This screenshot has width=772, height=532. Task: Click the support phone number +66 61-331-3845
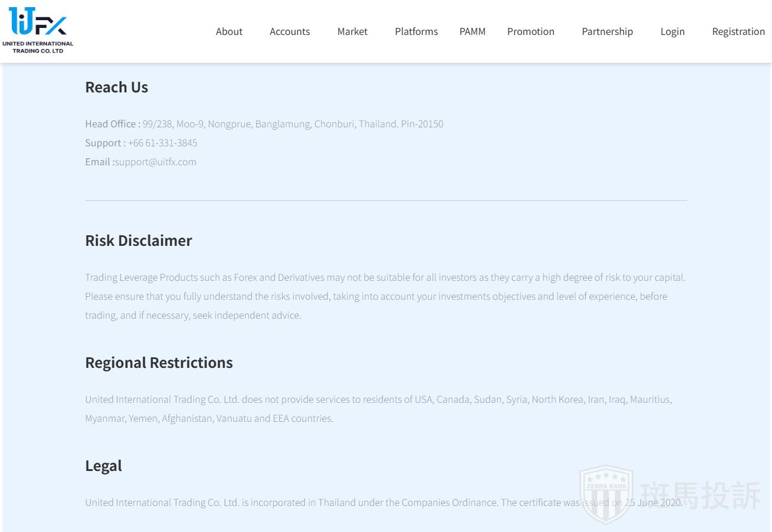[162, 143]
